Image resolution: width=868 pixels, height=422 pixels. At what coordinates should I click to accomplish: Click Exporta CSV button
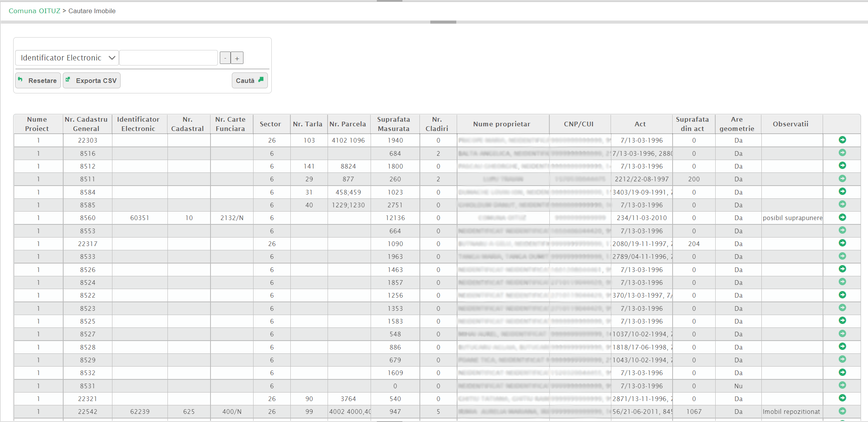91,81
